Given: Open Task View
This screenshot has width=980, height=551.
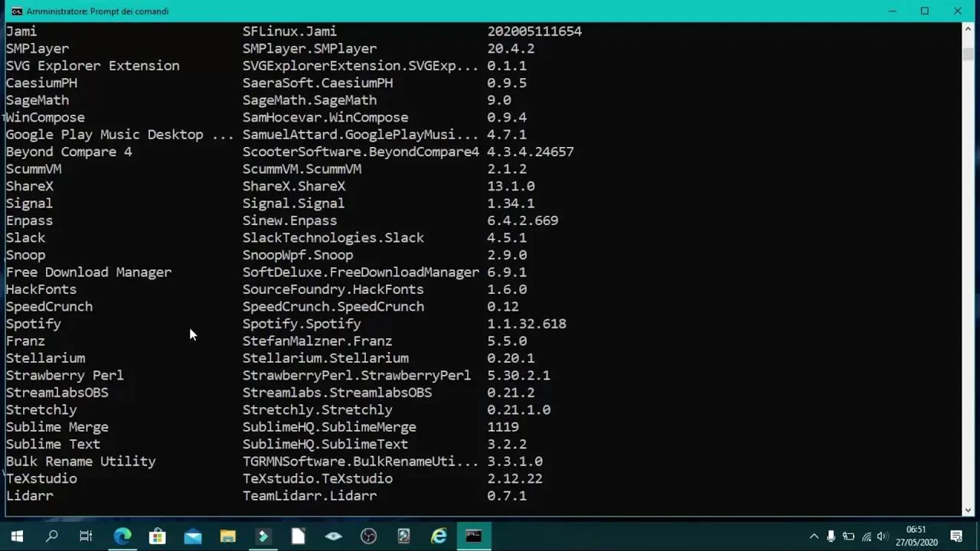Looking at the screenshot, I should pos(86,536).
